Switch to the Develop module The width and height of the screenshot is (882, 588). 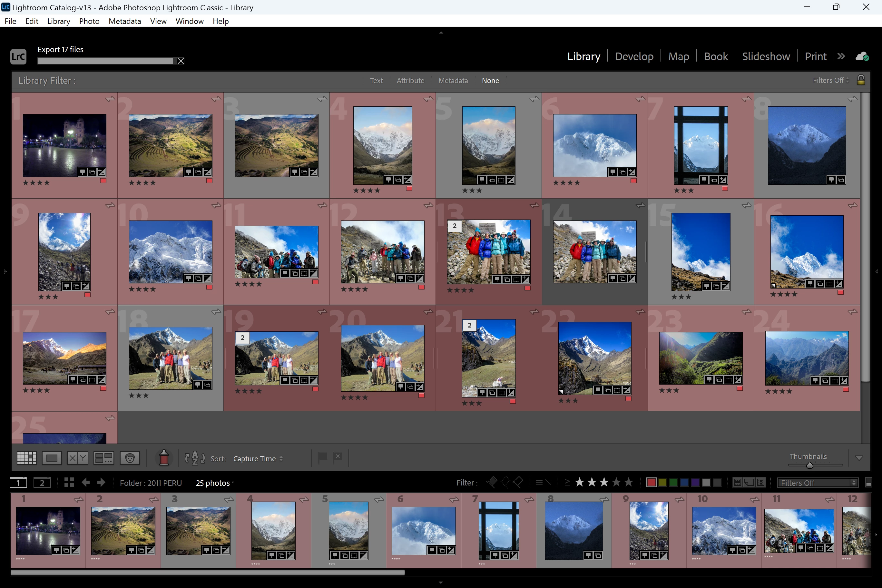634,56
